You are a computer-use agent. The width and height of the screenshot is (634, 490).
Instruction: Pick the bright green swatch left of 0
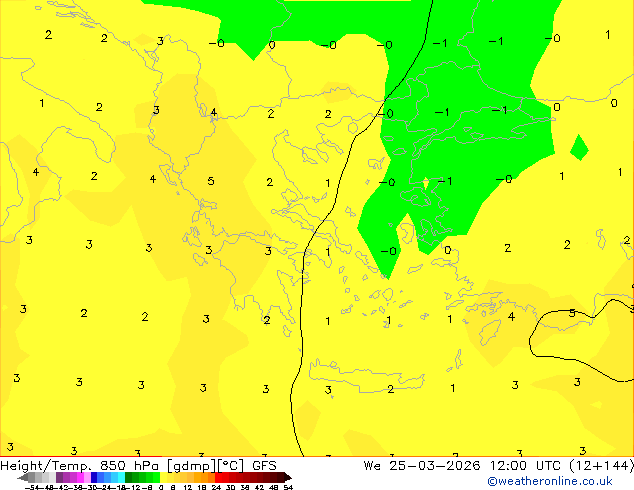pos(156,477)
